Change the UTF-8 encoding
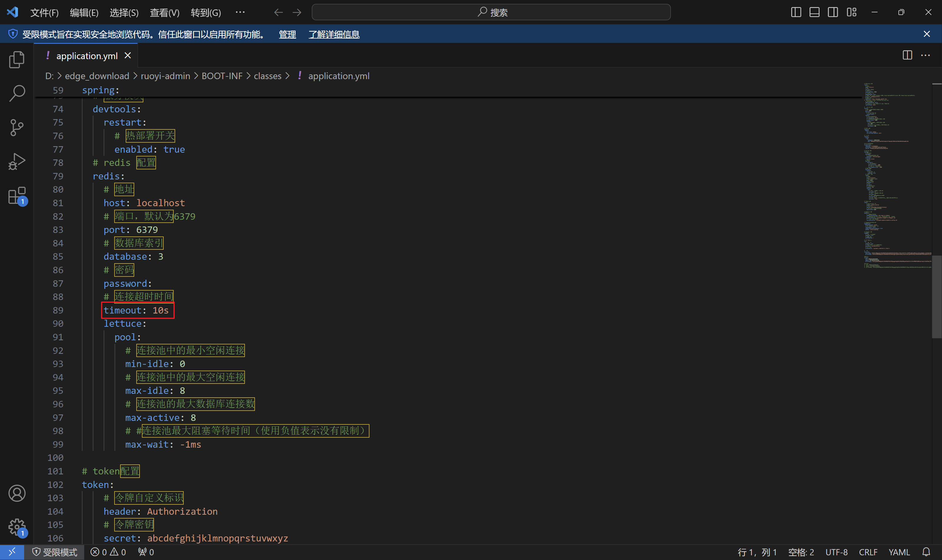 (836, 552)
